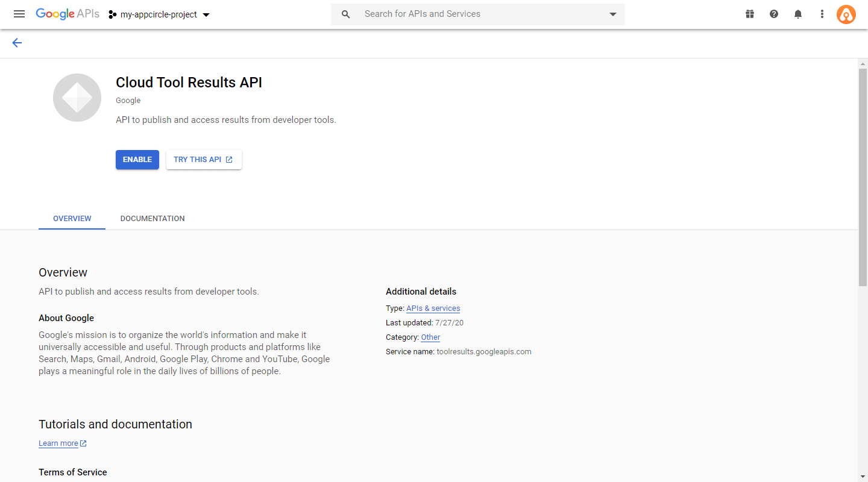Click the scrollbar up arrow
Viewport: 868px width, 482px height.
863,63
